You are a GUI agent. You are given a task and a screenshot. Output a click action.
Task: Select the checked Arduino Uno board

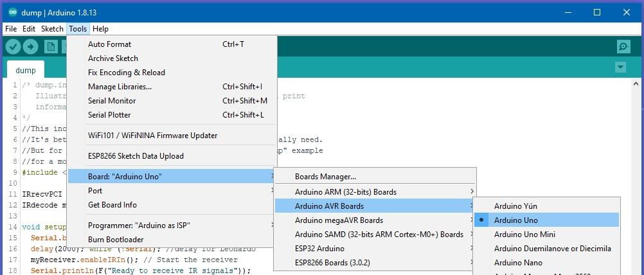(547, 220)
